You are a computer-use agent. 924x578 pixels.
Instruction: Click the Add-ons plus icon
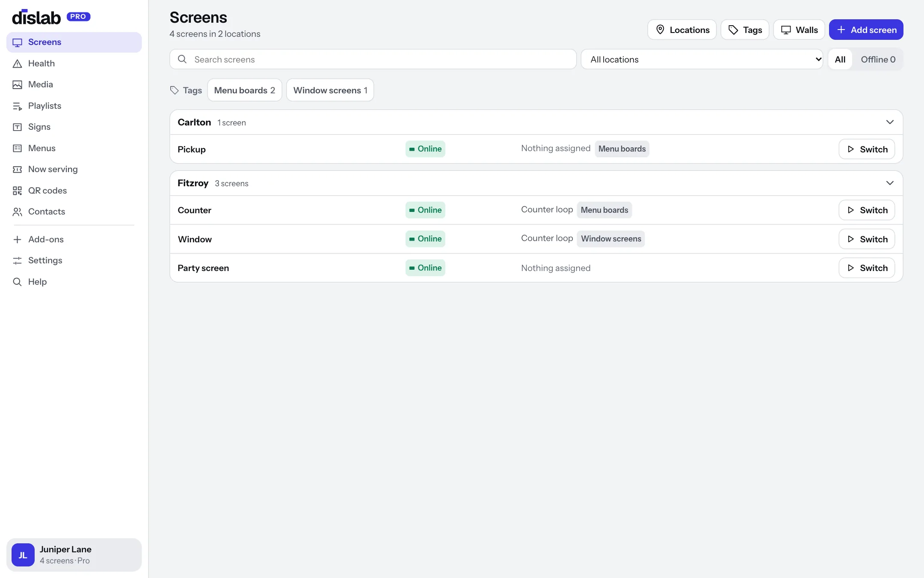[x=17, y=240]
